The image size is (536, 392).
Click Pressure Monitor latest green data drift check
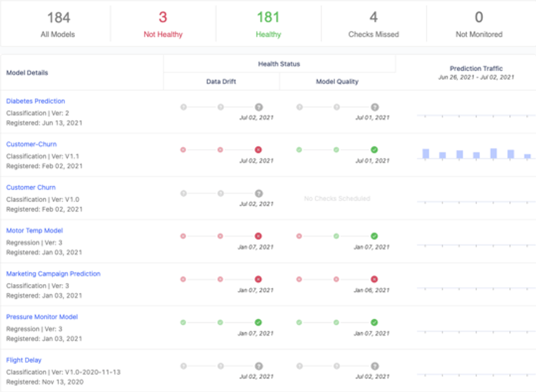click(x=258, y=322)
